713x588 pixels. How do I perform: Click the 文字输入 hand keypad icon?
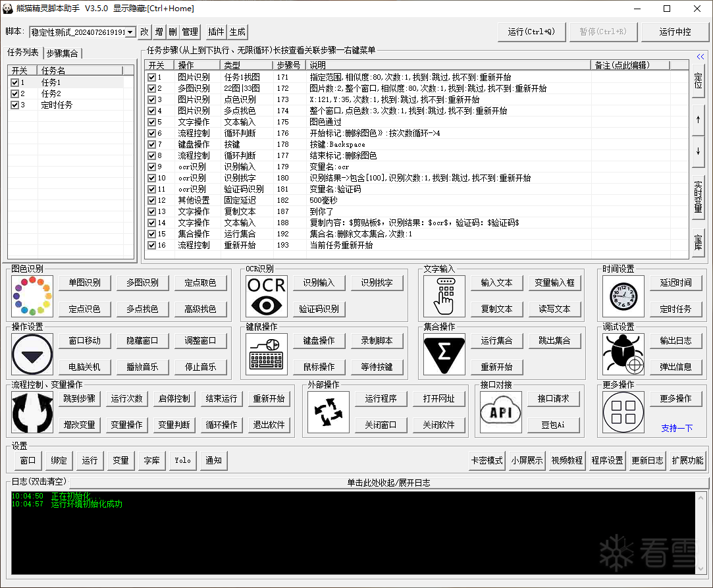tap(444, 296)
